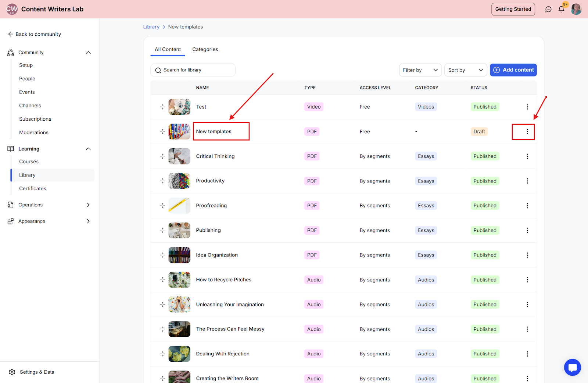Viewport: 588px width, 383px height.
Task: Open the Filter by dropdown
Action: click(420, 70)
